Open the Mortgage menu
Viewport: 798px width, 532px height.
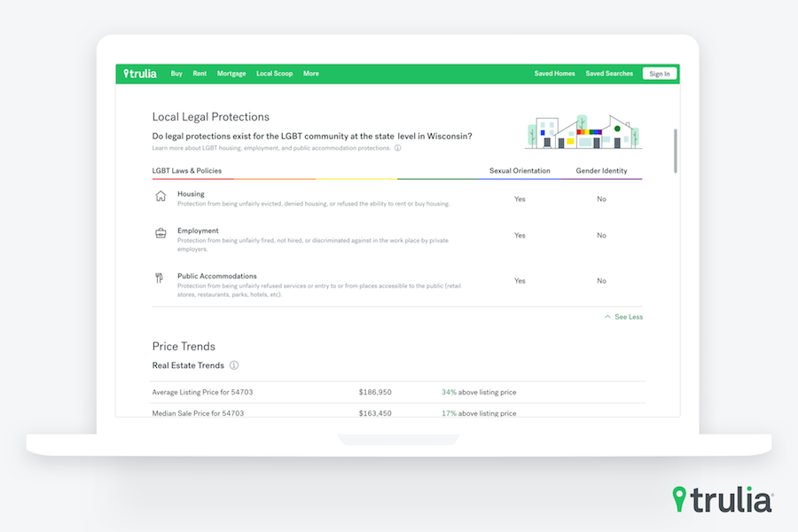pyautogui.click(x=231, y=74)
